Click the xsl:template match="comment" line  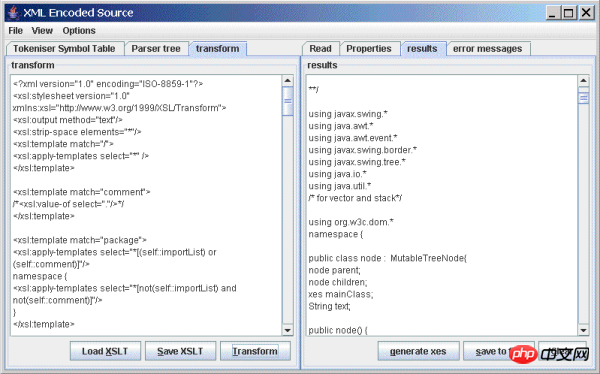click(82, 192)
